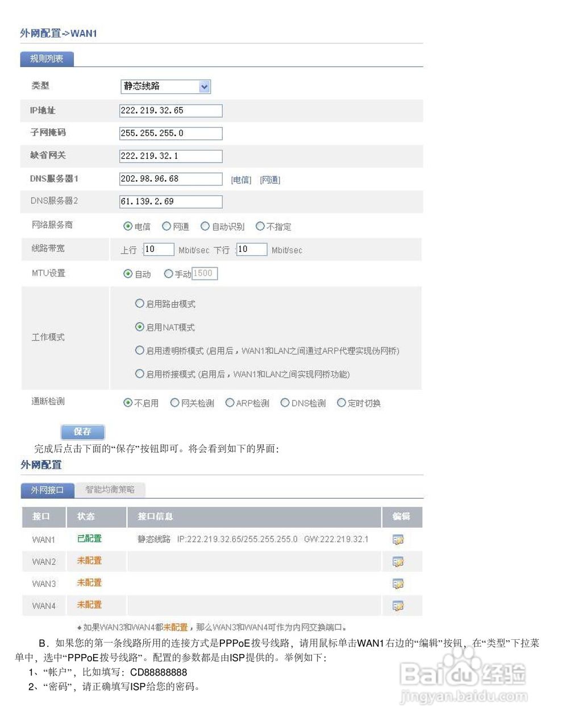Click the 保存 save button
This screenshot has width=562, height=728.
point(82,432)
